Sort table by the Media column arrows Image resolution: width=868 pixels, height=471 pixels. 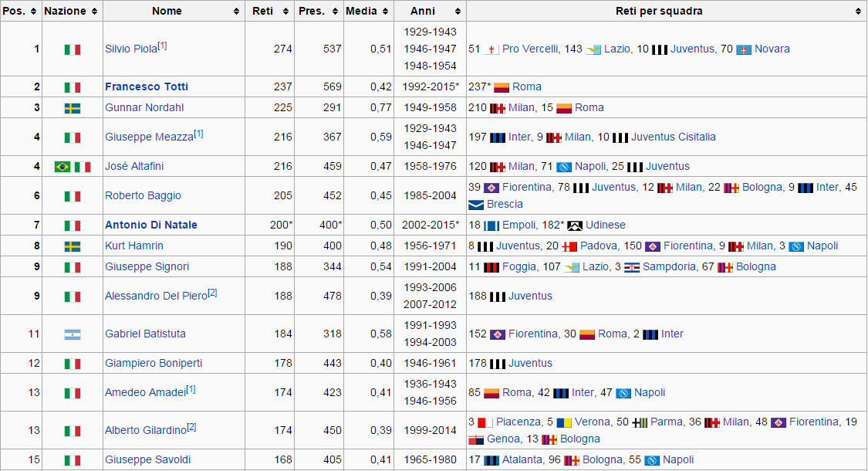[385, 11]
